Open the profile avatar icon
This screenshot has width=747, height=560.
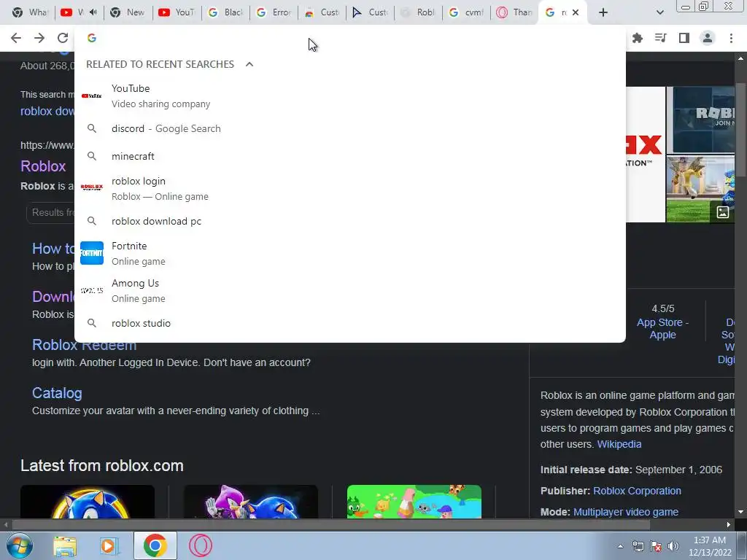708,38
